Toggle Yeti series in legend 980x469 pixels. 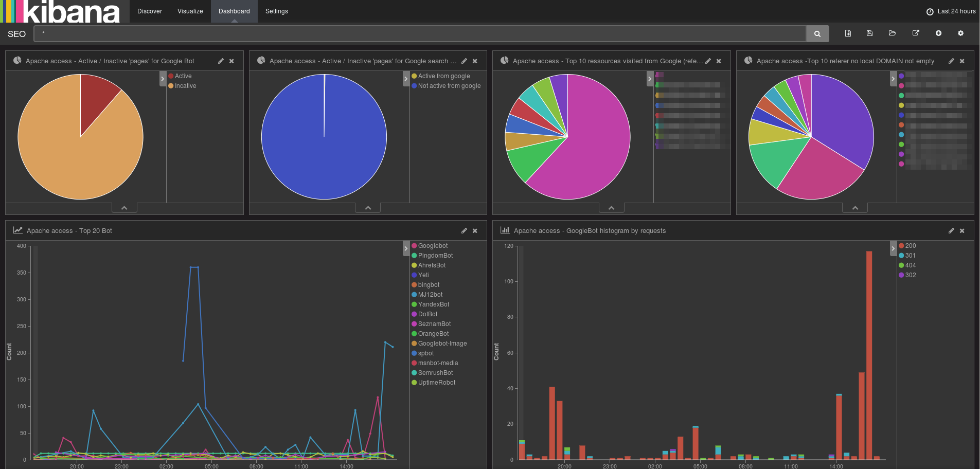(x=420, y=275)
